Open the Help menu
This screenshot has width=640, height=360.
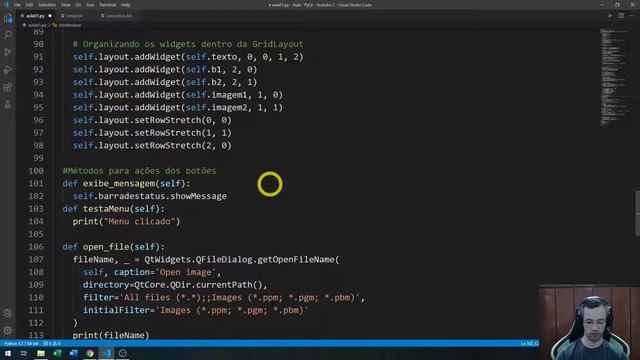coord(125,5)
